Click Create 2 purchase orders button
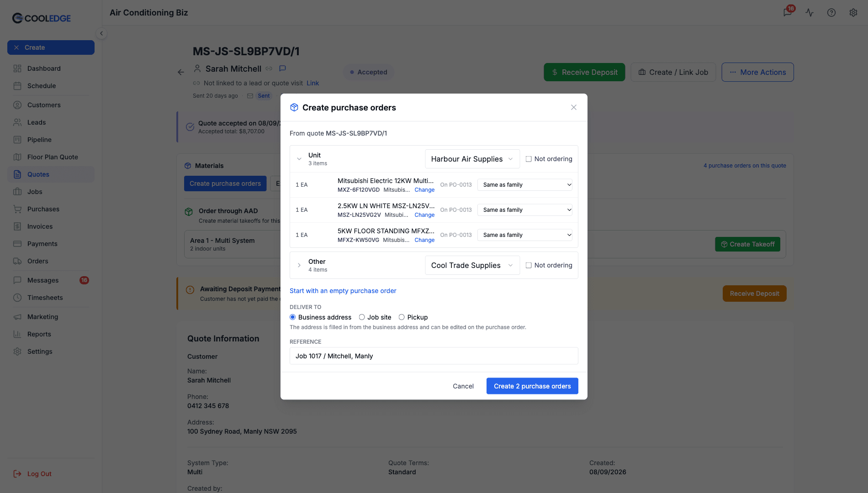This screenshot has width=868, height=493. [x=532, y=386]
